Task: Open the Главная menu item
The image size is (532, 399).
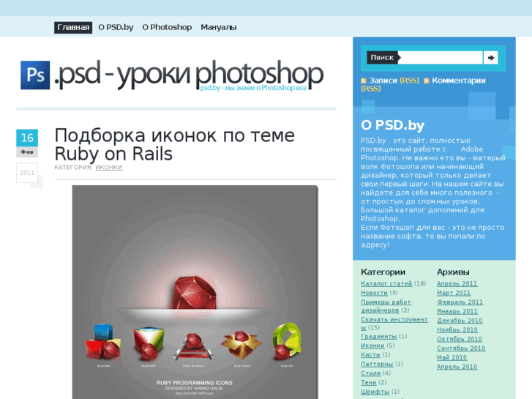Action: [73, 28]
